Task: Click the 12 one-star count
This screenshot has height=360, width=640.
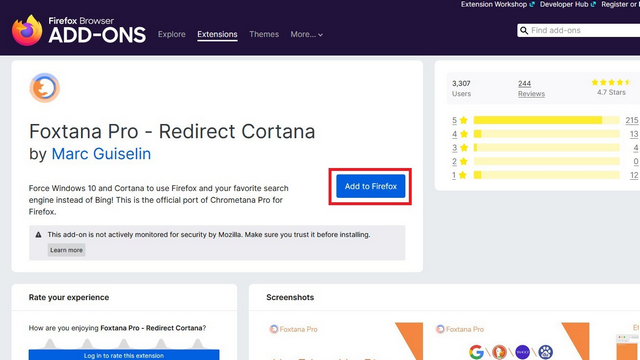Action: point(634,175)
